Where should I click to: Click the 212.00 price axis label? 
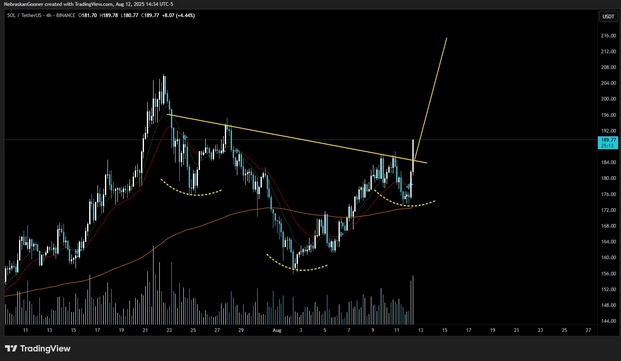pos(608,51)
